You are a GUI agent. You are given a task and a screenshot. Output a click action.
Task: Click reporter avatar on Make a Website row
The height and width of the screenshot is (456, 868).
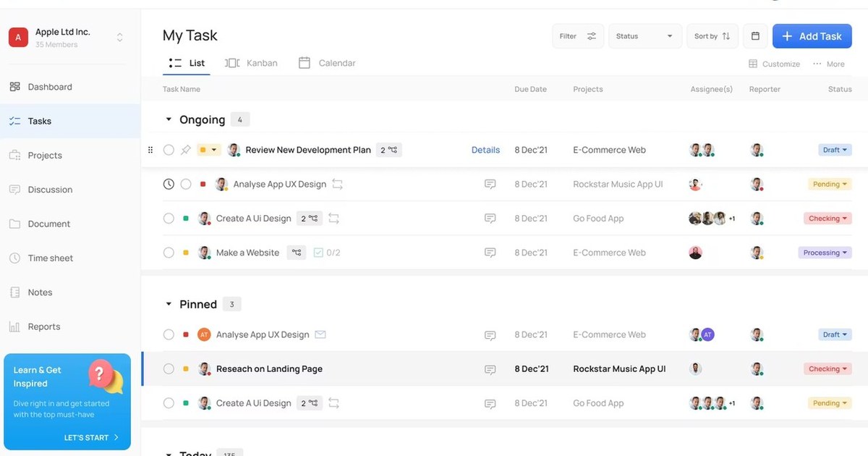(x=757, y=253)
